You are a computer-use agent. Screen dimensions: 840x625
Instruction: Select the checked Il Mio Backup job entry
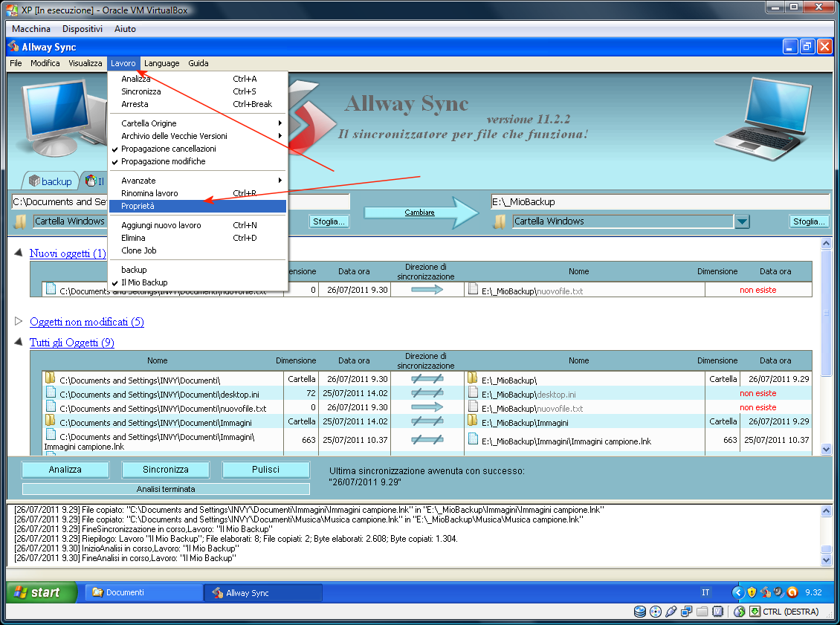(198, 283)
